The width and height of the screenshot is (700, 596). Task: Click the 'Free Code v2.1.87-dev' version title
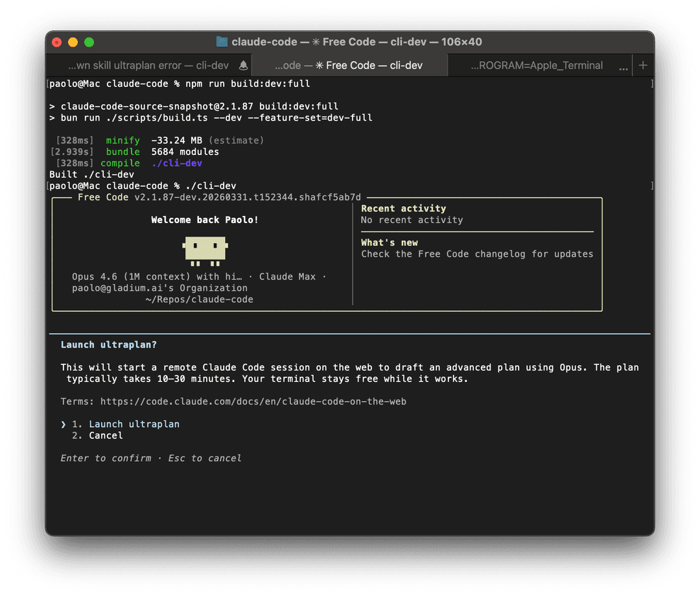219,197
